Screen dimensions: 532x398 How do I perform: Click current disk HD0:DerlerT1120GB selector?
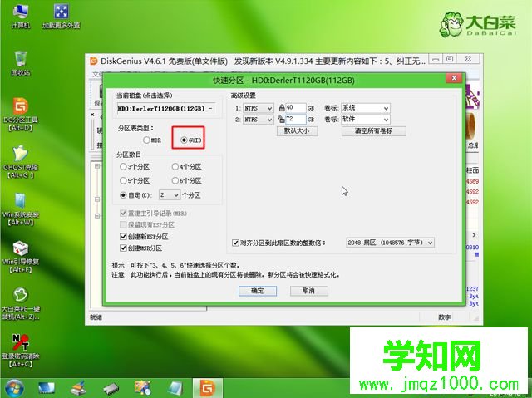click(166, 109)
